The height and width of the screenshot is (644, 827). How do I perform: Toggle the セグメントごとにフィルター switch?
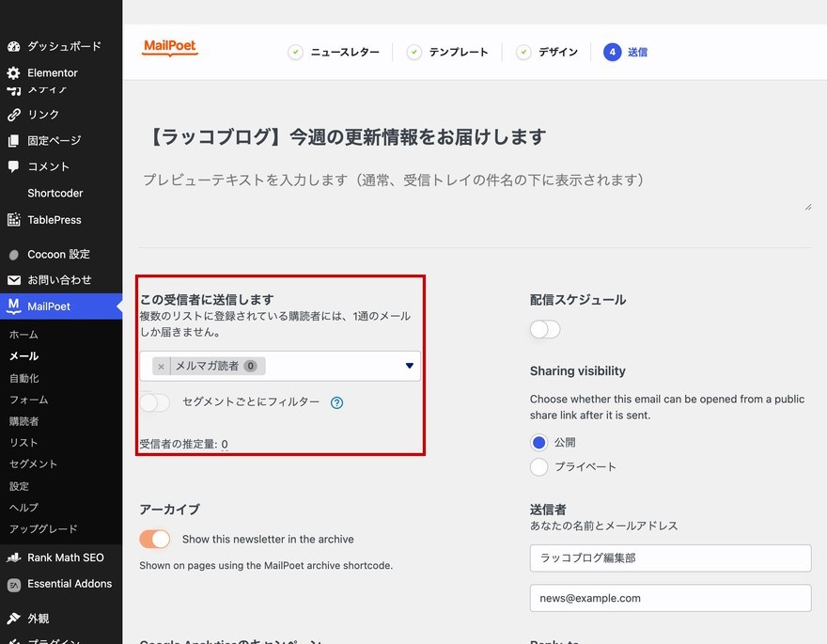click(154, 402)
